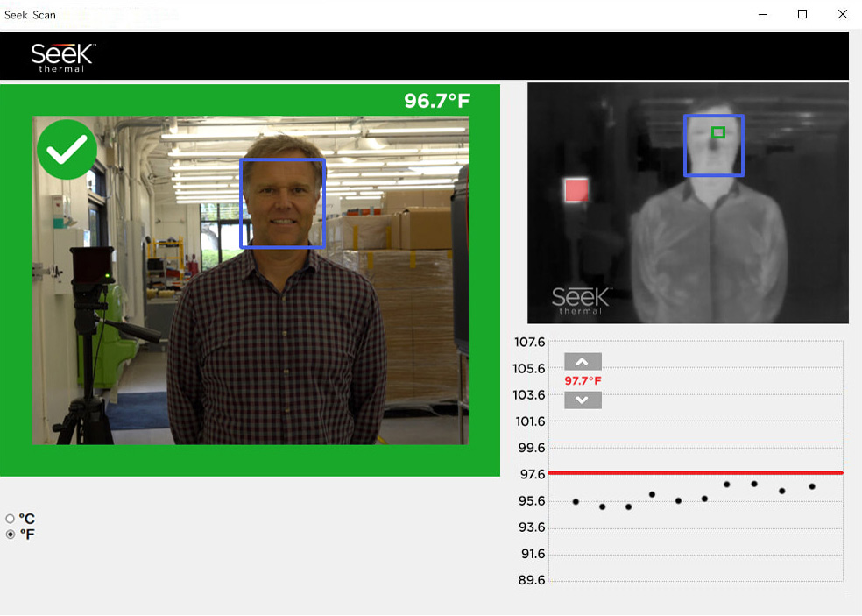Click the 105.6 axis label
This screenshot has height=616, width=862.
[529, 369]
